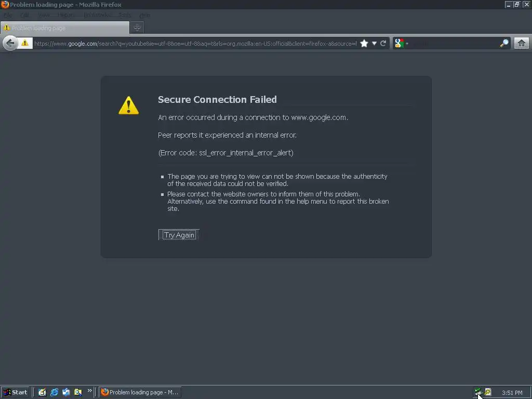Click the yellow system tray icon
Viewport: 532px width, 399px height.
488,392
